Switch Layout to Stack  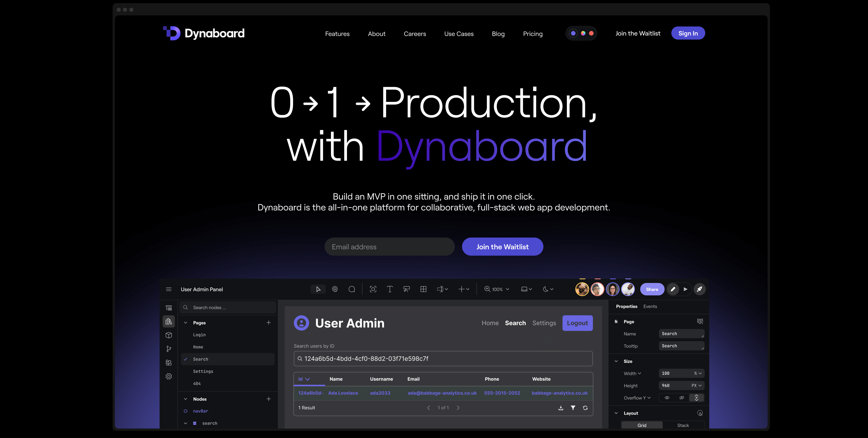click(x=683, y=425)
